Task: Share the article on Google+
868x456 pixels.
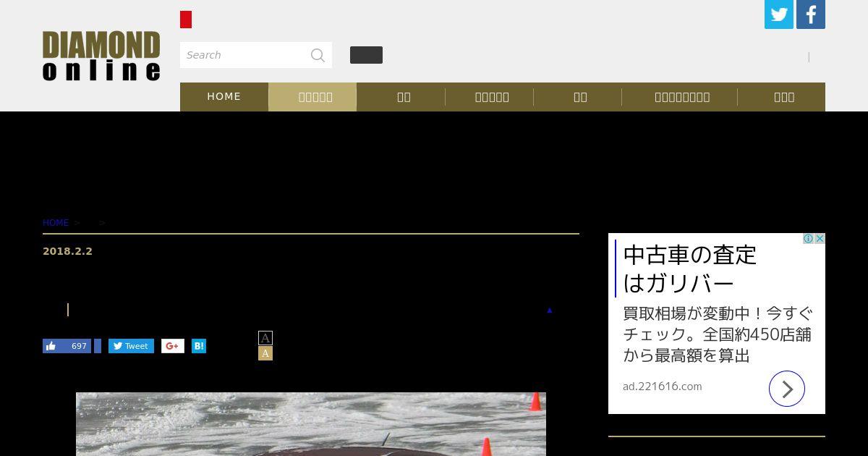Action: (x=173, y=346)
